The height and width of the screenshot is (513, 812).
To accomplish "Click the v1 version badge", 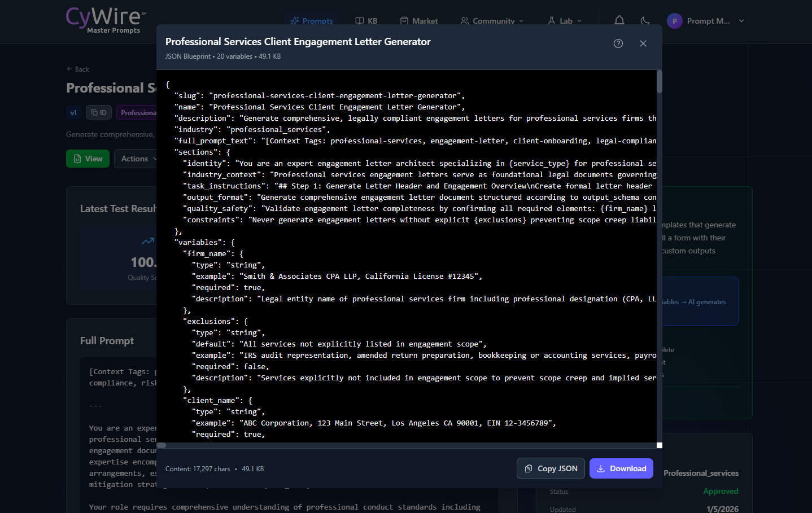I will pyautogui.click(x=73, y=112).
